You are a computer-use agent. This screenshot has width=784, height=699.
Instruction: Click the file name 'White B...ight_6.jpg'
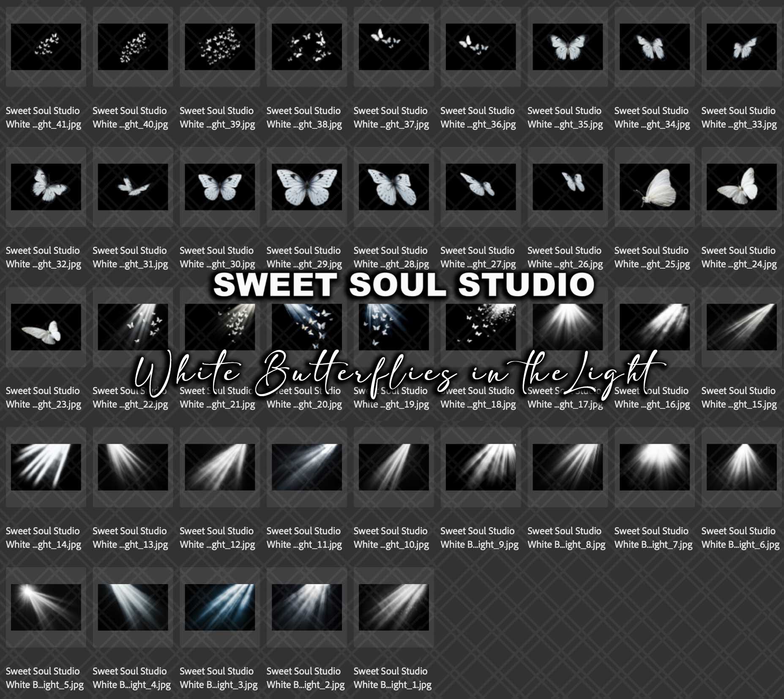click(x=740, y=545)
